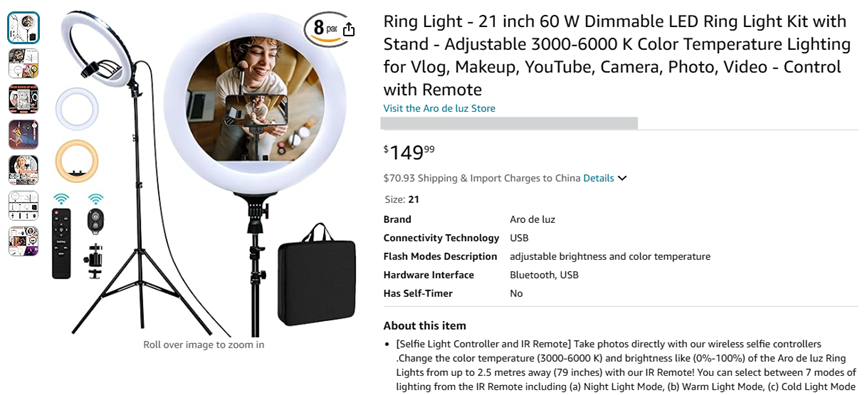The width and height of the screenshot is (865, 395).
Task: Show the fourth thumbnail with purple background
Action: 23,134
